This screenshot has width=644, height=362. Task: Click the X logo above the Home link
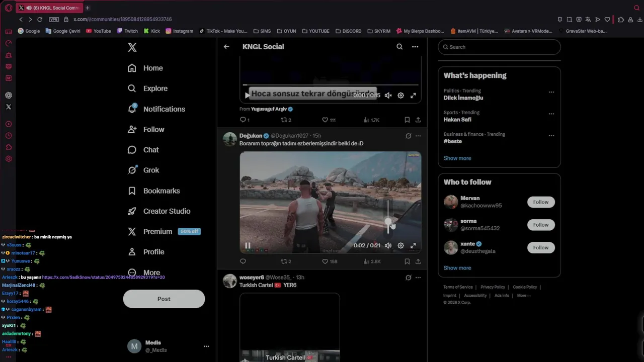point(132,47)
